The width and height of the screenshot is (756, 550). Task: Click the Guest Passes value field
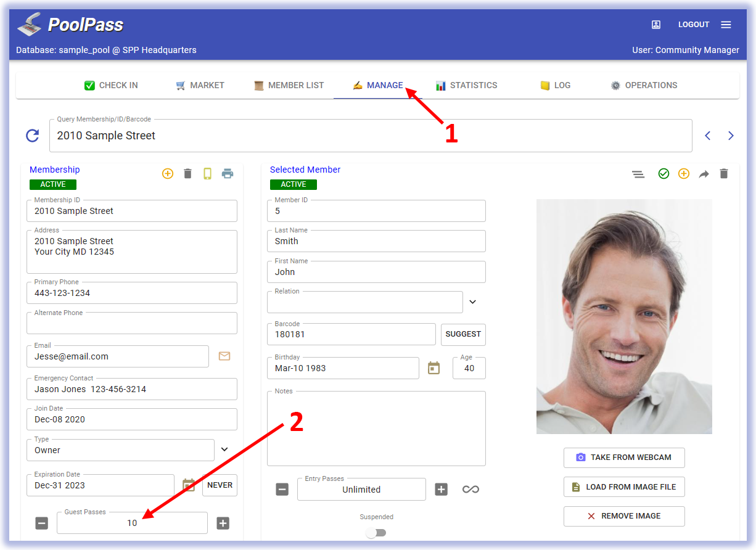tap(132, 523)
